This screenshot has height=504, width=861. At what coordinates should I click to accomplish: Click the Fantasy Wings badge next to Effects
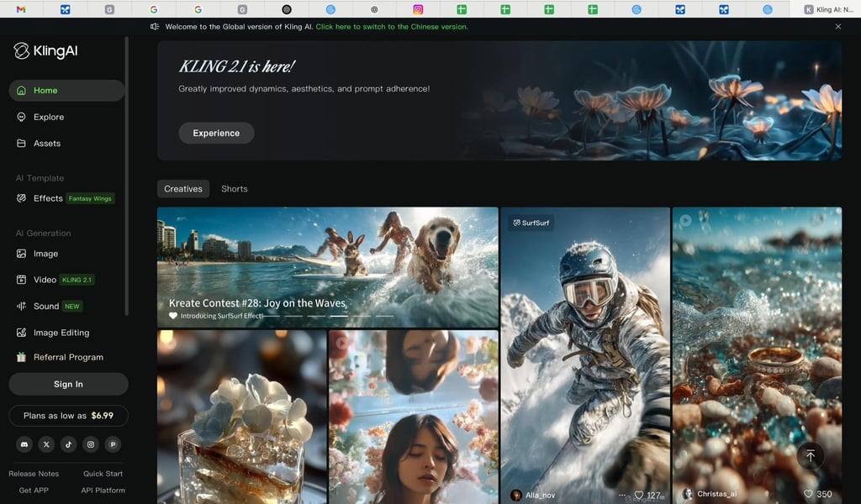[90, 198]
